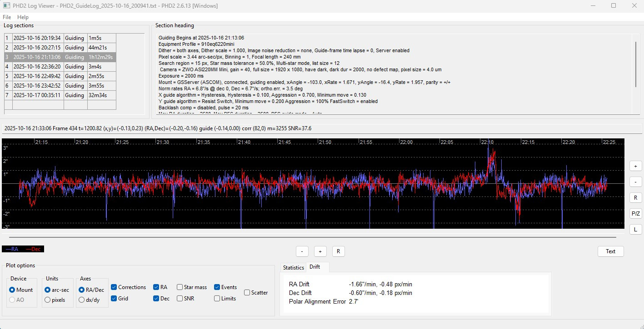Image resolution: width=644 pixels, height=329 pixels.
Task: Select log section 2025-10-17 00:35:11
Action: 60,95
